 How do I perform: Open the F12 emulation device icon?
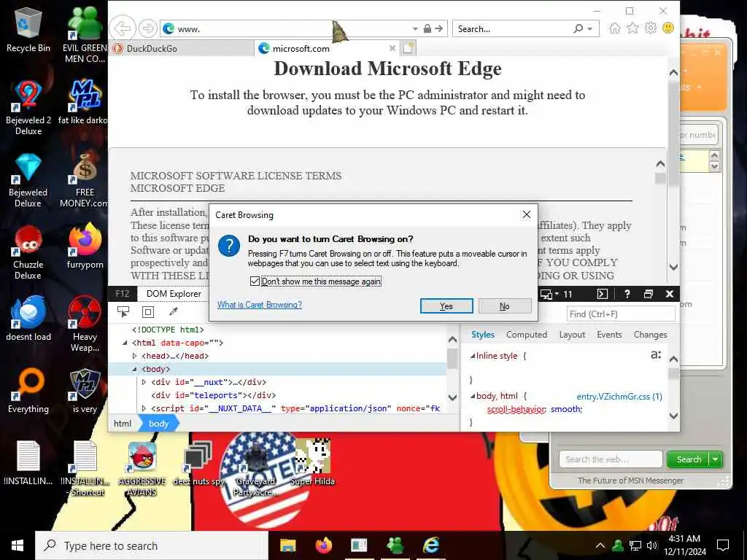pos(546,295)
